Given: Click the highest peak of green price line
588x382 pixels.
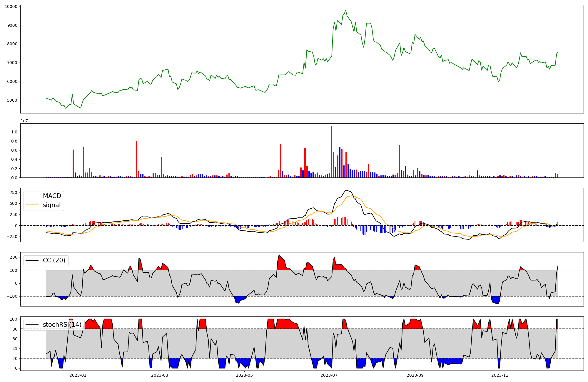Looking at the screenshot, I should (345, 10).
